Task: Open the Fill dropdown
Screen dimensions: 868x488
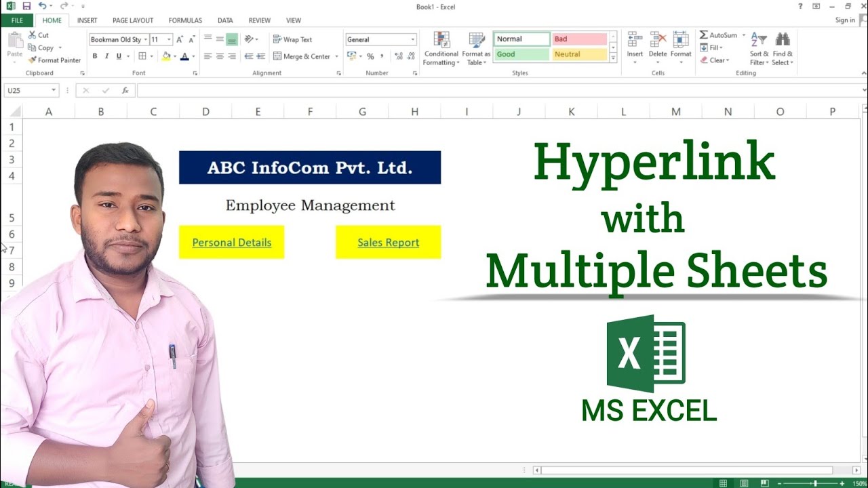Action: click(x=711, y=47)
